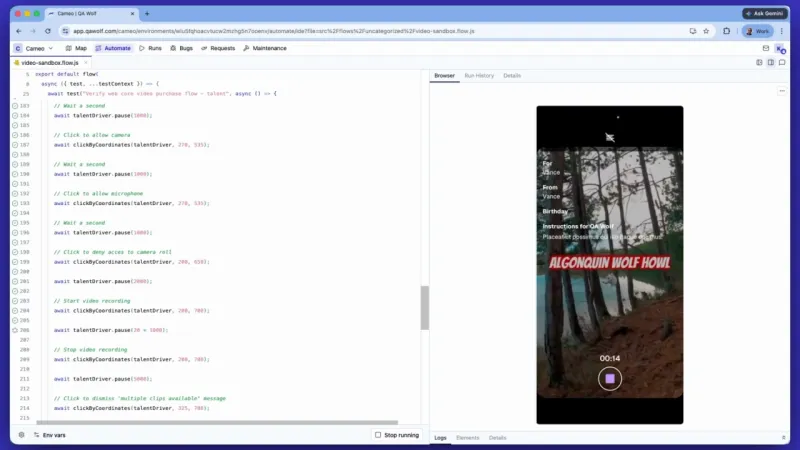This screenshot has height=450, width=800.
Task: Click the "Birthday" label in phone preview
Action: tap(555, 211)
